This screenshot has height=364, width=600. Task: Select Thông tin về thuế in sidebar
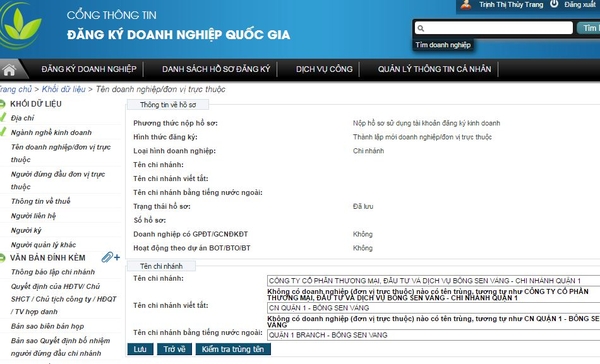[x=41, y=201]
